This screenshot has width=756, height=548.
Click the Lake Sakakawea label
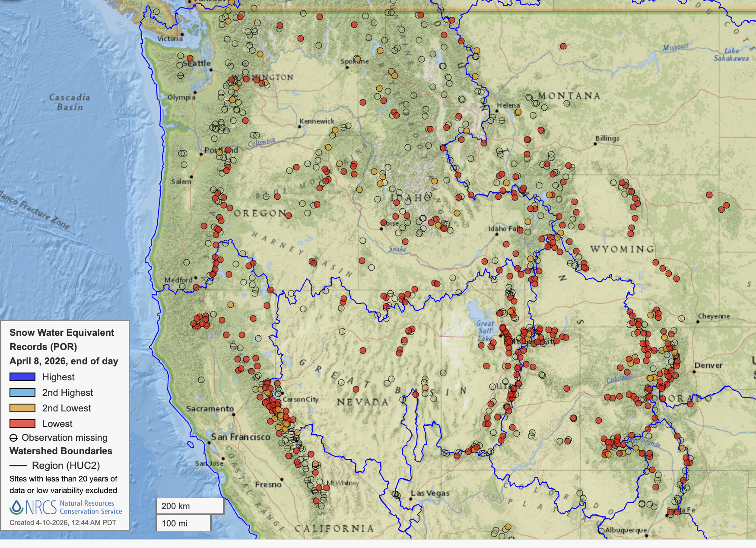pyautogui.click(x=731, y=54)
